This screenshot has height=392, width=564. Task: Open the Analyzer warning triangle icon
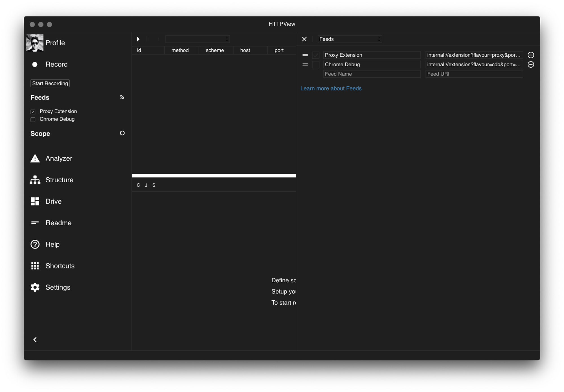click(x=35, y=158)
